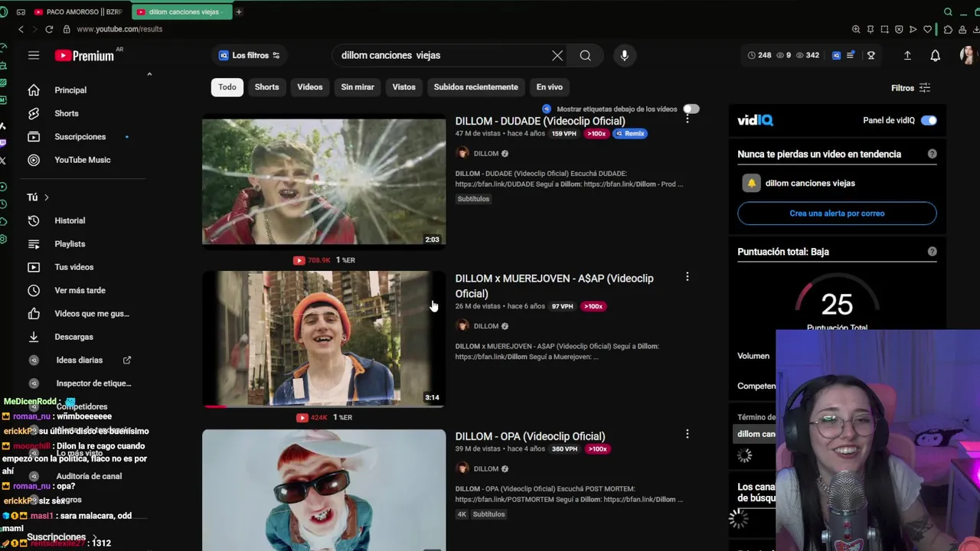Collapse sidebar section with up chevron
980x551 pixels.
click(149, 74)
